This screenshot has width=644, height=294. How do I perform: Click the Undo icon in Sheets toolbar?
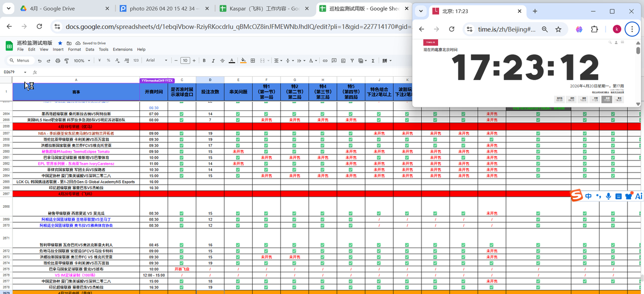(40, 61)
